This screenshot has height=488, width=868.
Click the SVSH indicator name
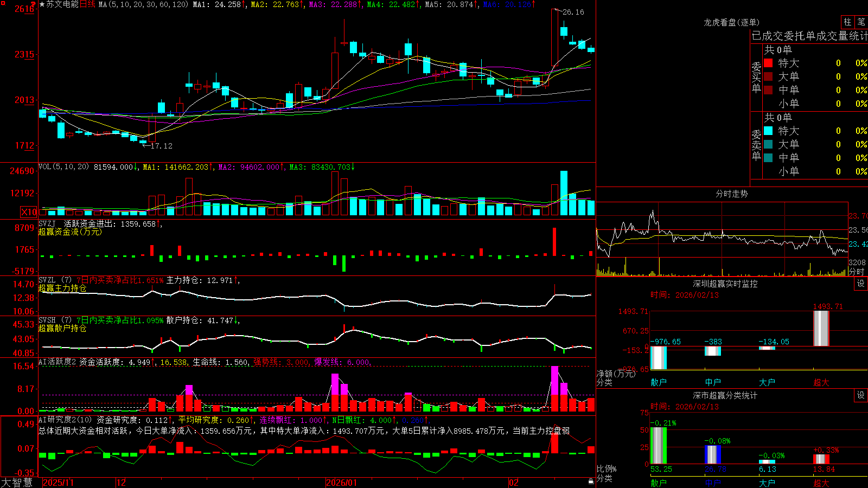point(47,320)
